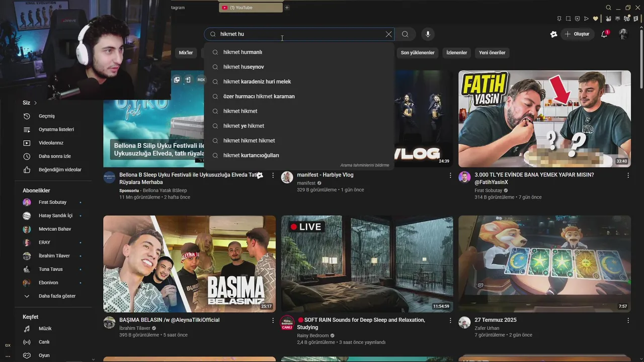Select the Mix'ler filter chip

point(186,53)
